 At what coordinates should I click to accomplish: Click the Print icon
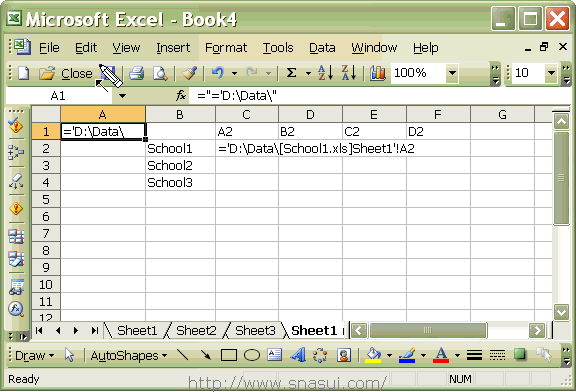pyautogui.click(x=137, y=73)
